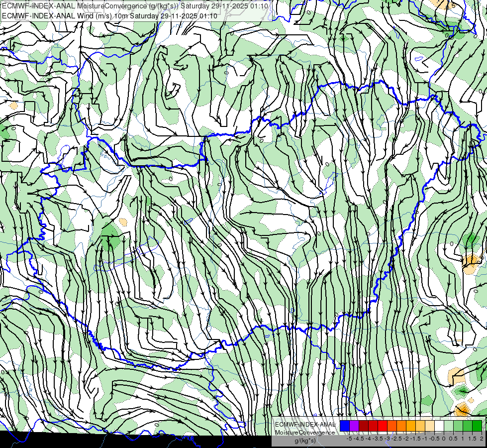Viewport: 487px width, 448px height.
Task: Click the darkest green swatch between 1.5 and 2
Action: coord(477,426)
